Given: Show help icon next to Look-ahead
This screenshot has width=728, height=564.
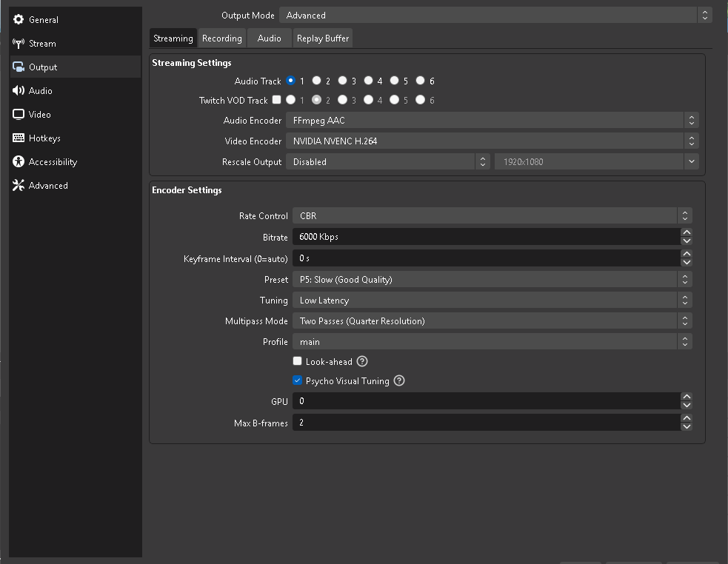Looking at the screenshot, I should [362, 361].
